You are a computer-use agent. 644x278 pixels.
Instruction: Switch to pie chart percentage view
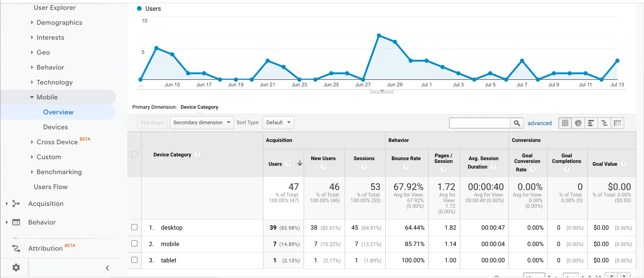tap(578, 123)
